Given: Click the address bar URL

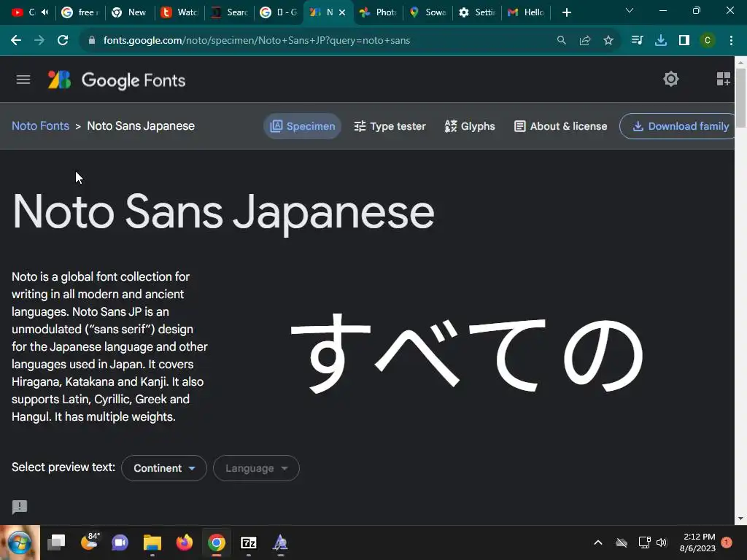Looking at the screenshot, I should click(x=256, y=41).
